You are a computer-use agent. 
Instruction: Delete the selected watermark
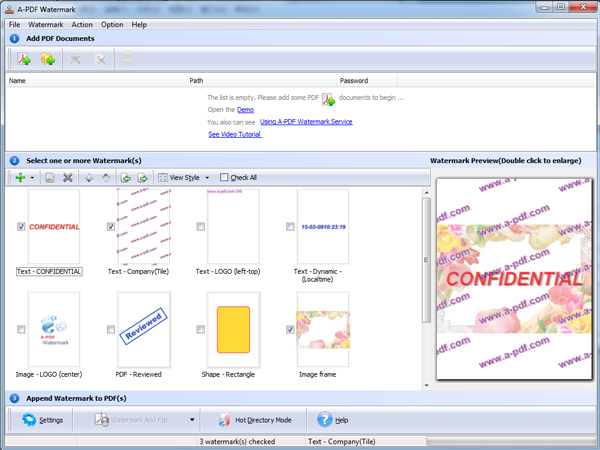68,178
